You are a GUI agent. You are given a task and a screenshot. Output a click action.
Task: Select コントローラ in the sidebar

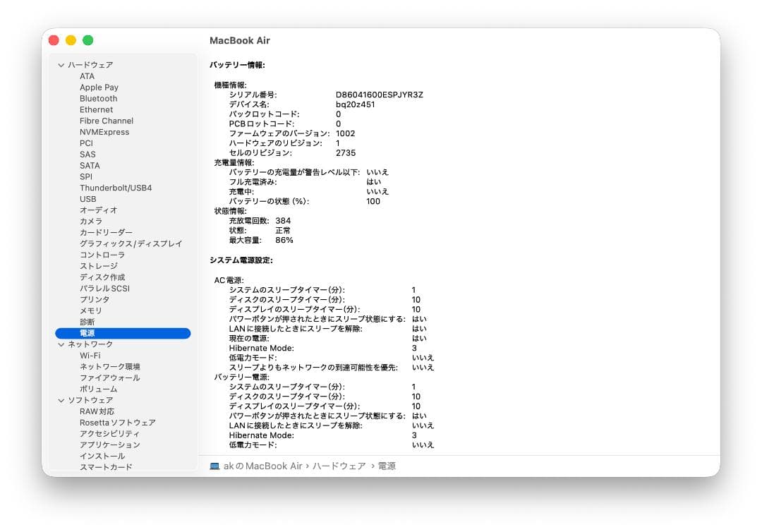(102, 255)
